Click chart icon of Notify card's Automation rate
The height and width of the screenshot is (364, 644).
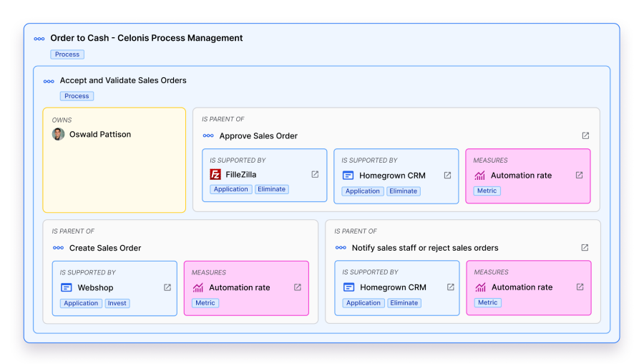pyautogui.click(x=481, y=287)
